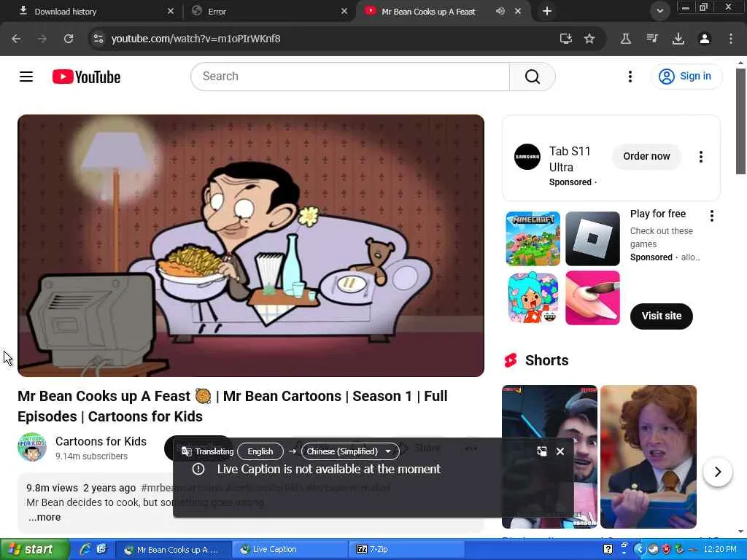Viewport: 747px width, 560px height.
Task: Click the Sign in button
Action: (x=686, y=76)
